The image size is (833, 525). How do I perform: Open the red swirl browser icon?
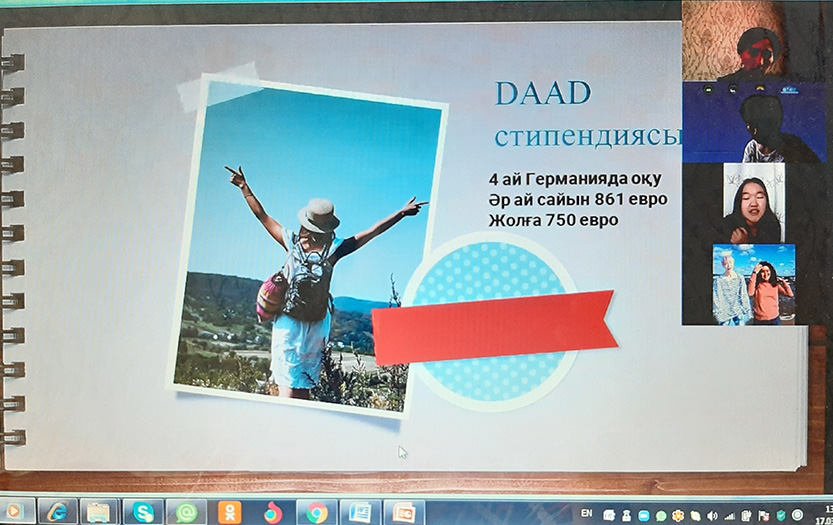click(273, 513)
